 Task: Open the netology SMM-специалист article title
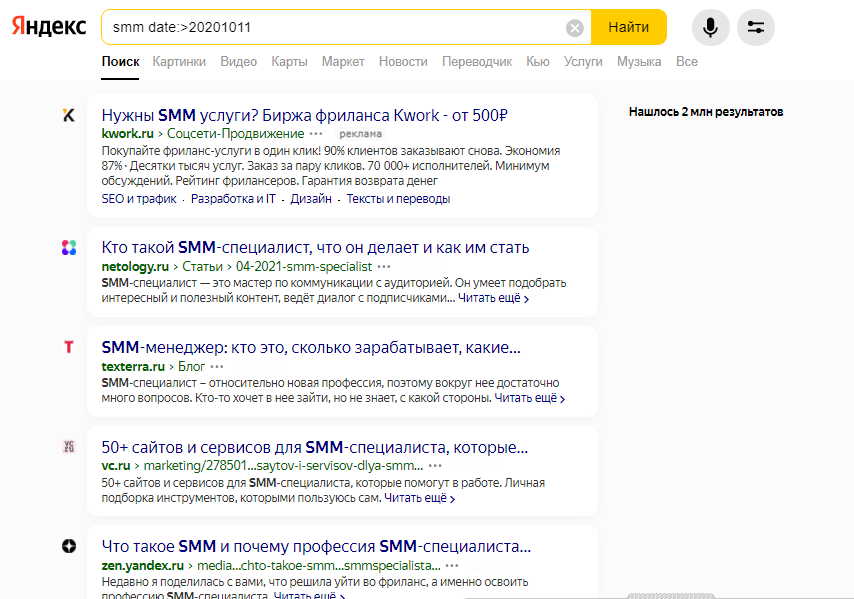tap(315, 248)
